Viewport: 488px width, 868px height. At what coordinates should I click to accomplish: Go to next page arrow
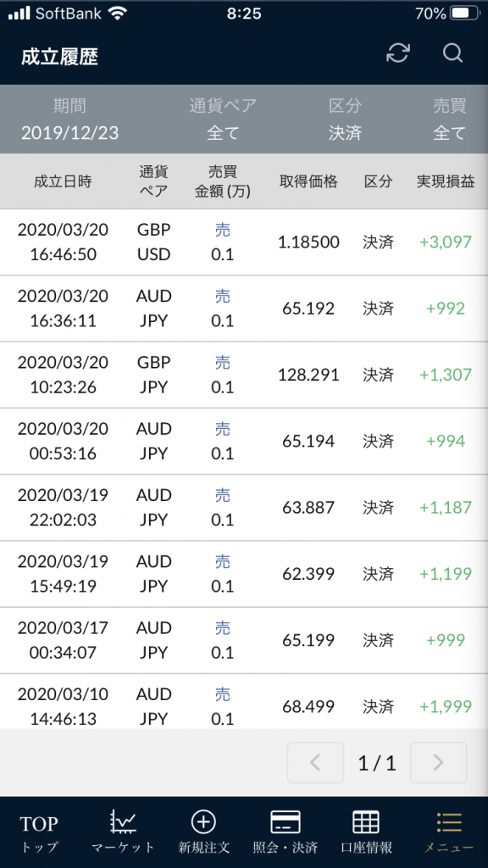click(x=438, y=763)
